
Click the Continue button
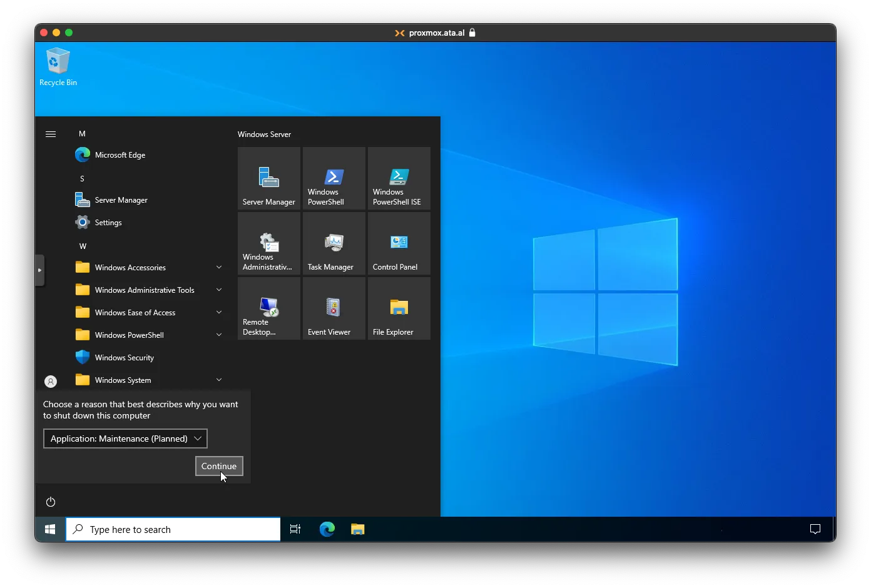pos(219,466)
